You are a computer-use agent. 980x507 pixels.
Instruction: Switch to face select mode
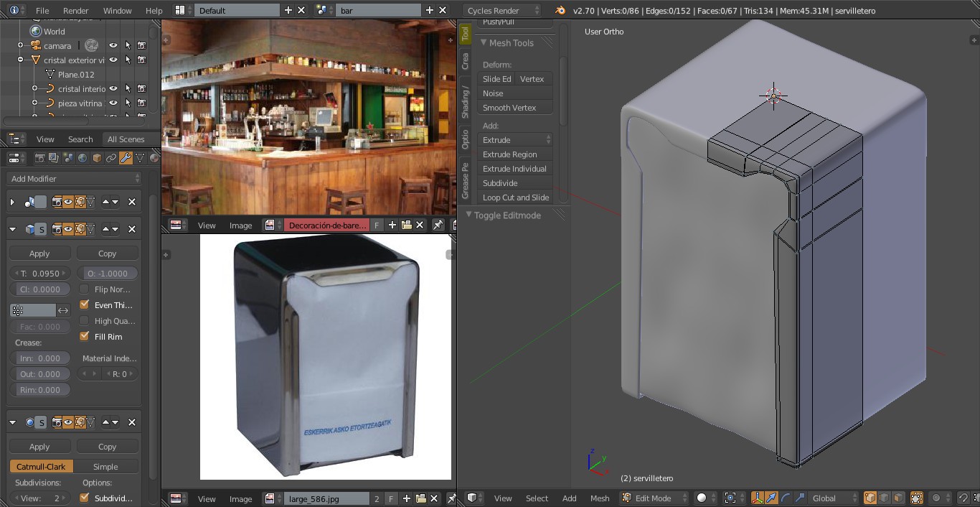898,498
